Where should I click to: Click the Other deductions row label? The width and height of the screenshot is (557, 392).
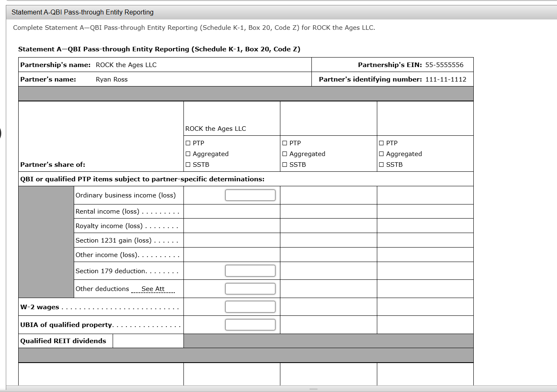102,289
